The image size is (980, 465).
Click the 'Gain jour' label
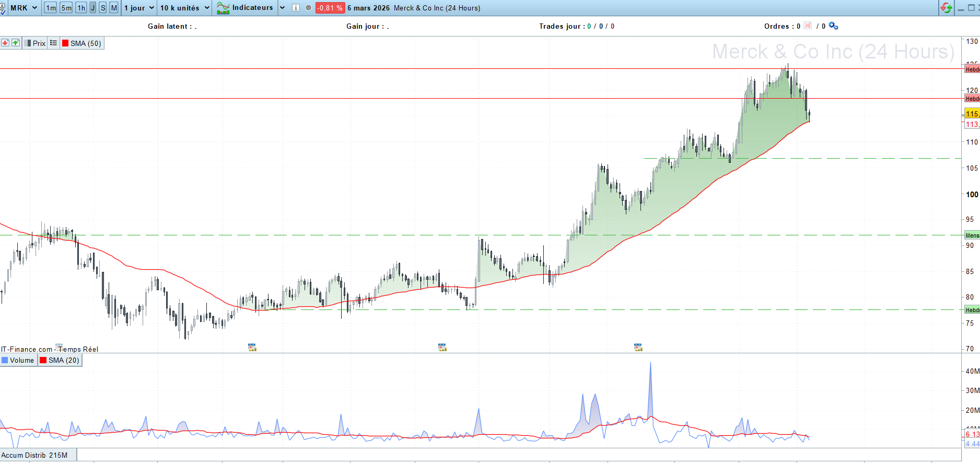tap(365, 26)
